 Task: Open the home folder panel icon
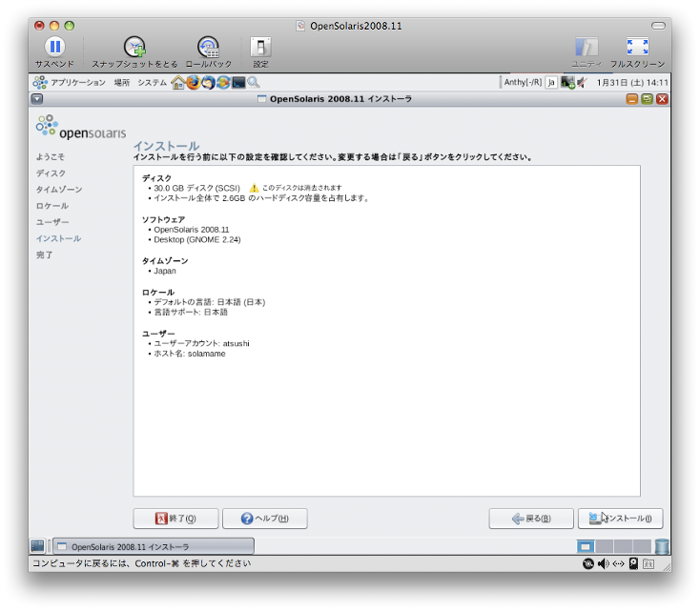178,83
